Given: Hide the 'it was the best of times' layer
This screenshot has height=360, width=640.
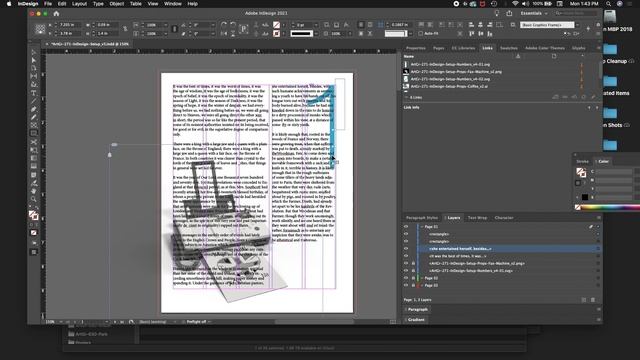Looking at the screenshot, I should tap(406, 256).
